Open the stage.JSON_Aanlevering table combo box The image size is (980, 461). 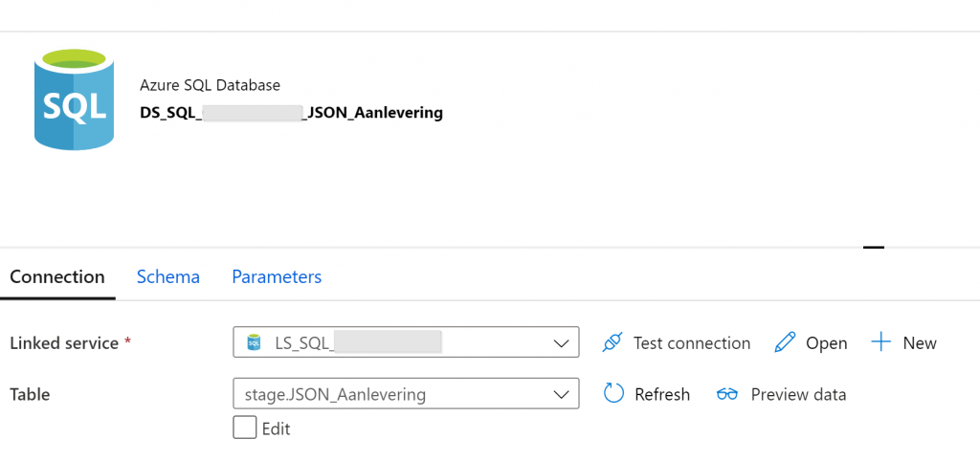click(x=392, y=394)
